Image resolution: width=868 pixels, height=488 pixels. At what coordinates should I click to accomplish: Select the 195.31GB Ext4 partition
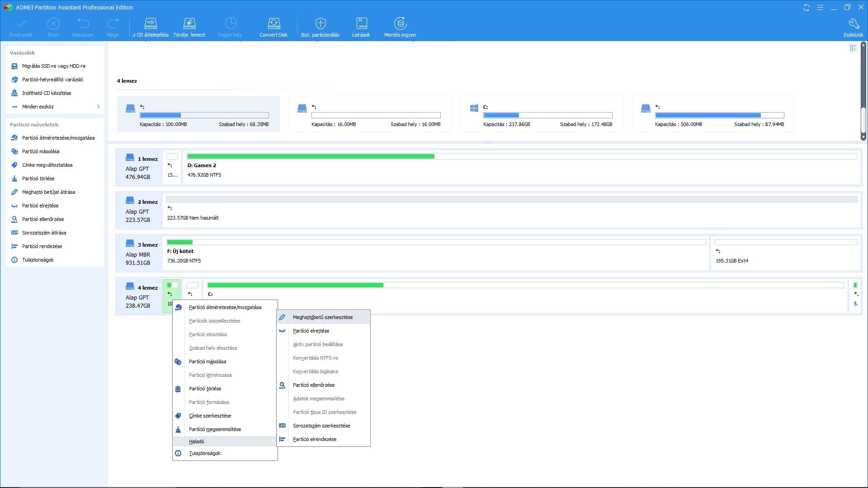click(x=786, y=253)
